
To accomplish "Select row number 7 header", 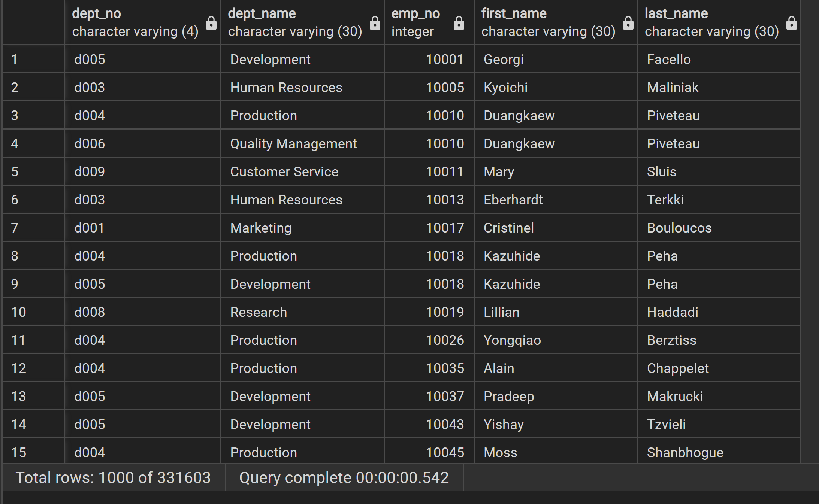I will (x=33, y=228).
